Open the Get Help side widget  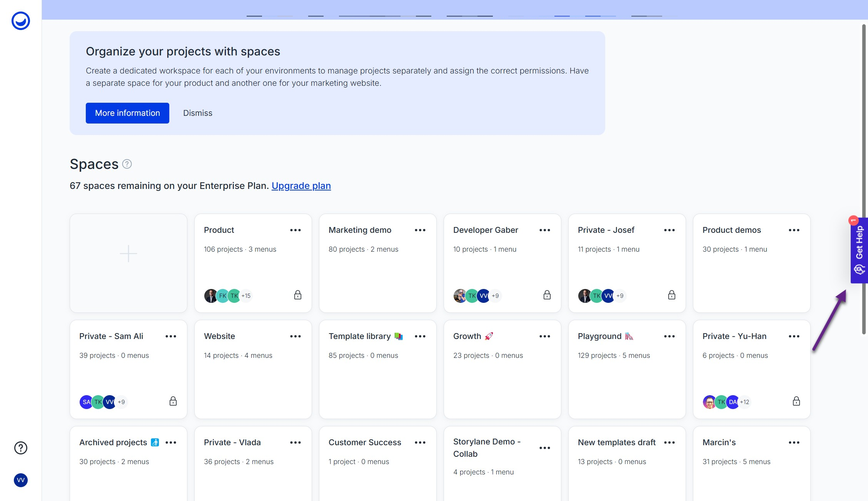click(859, 250)
